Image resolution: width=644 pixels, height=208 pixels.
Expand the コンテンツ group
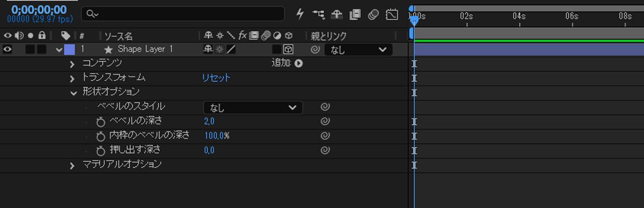tap(72, 64)
